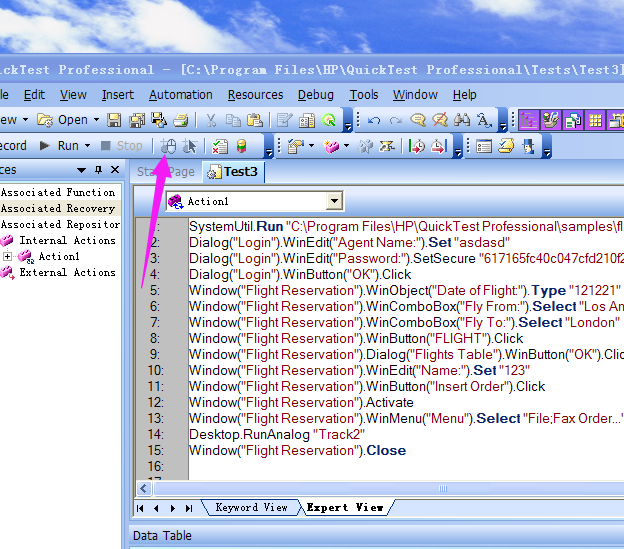This screenshot has height=549, width=624.
Task: Open the Resources menu
Action: click(255, 95)
